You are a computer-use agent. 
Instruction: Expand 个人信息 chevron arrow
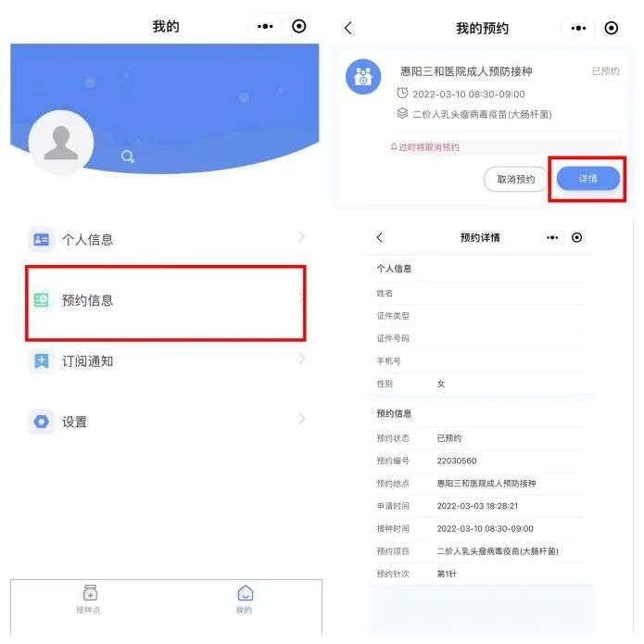point(302,236)
